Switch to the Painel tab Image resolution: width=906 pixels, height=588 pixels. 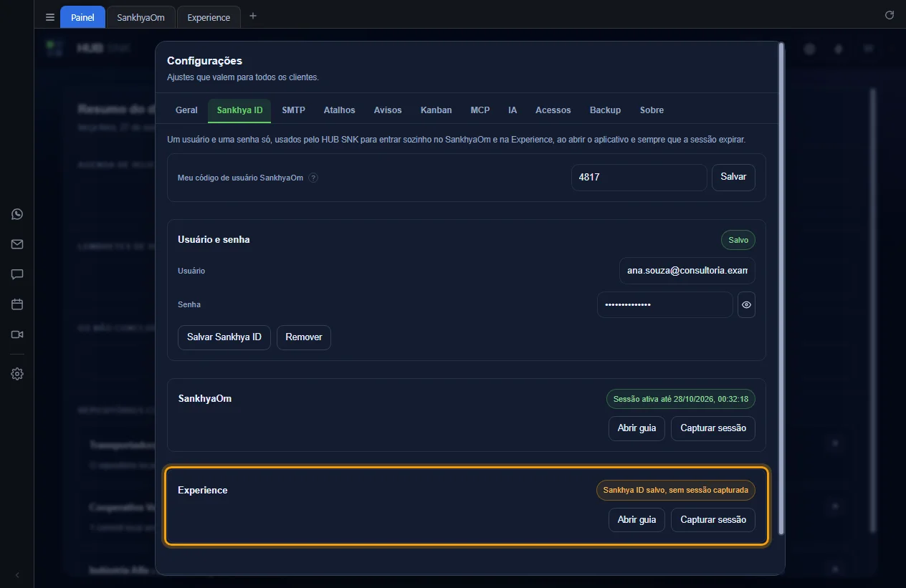[x=82, y=17]
